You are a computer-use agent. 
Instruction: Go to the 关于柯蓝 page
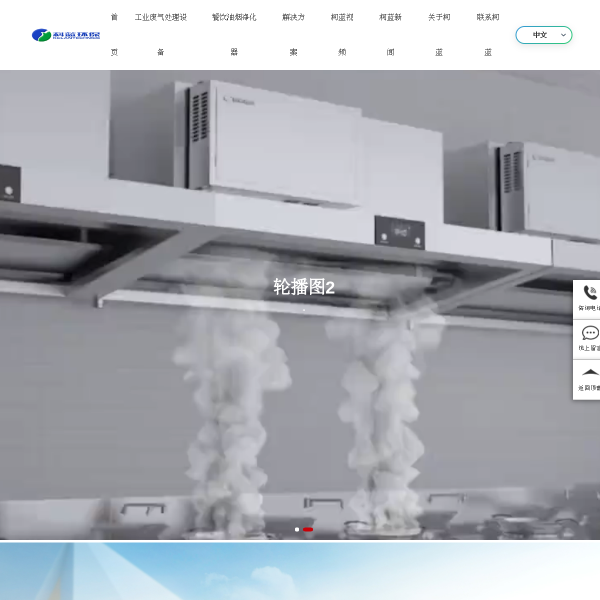point(439,34)
